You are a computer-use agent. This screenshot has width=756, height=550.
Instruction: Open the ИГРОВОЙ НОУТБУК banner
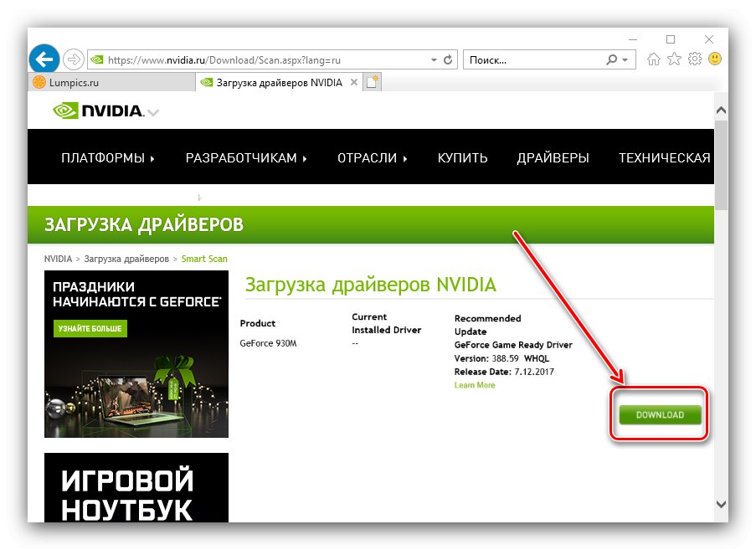(x=136, y=487)
